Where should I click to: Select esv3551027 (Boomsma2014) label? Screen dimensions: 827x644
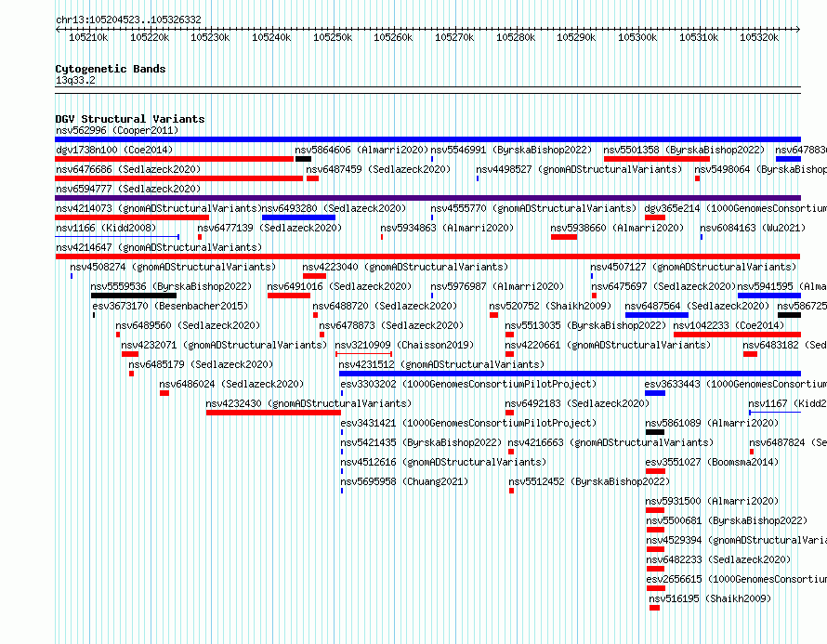click(x=712, y=462)
